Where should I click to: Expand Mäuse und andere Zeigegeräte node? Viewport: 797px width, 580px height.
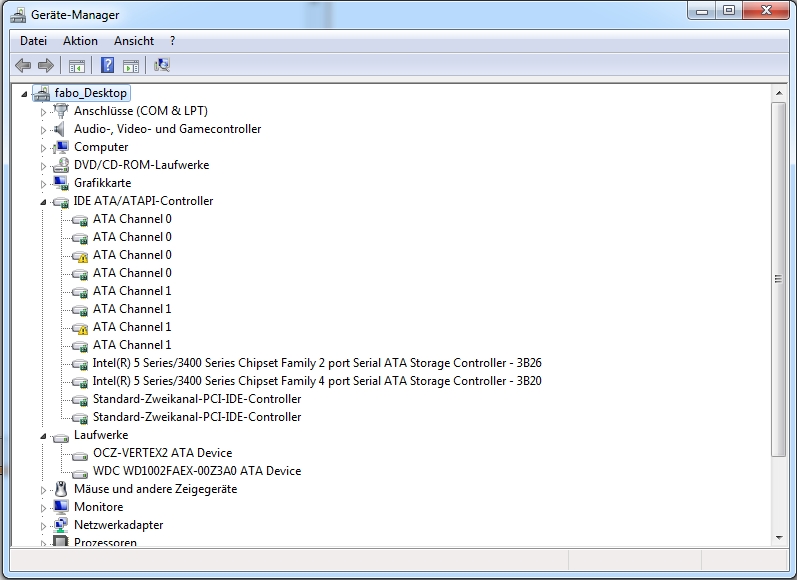(43, 490)
